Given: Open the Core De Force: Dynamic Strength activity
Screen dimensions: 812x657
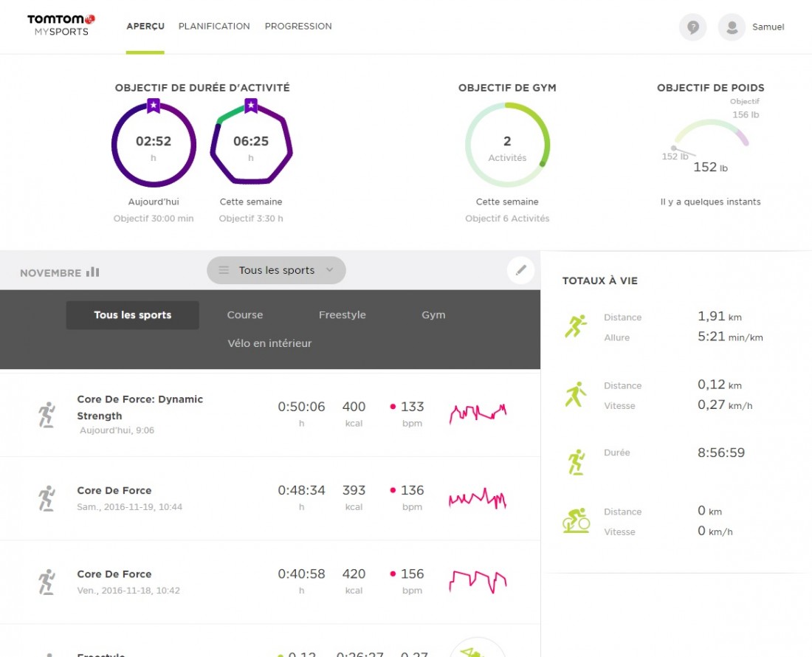Looking at the screenshot, I should pyautogui.click(x=140, y=407).
